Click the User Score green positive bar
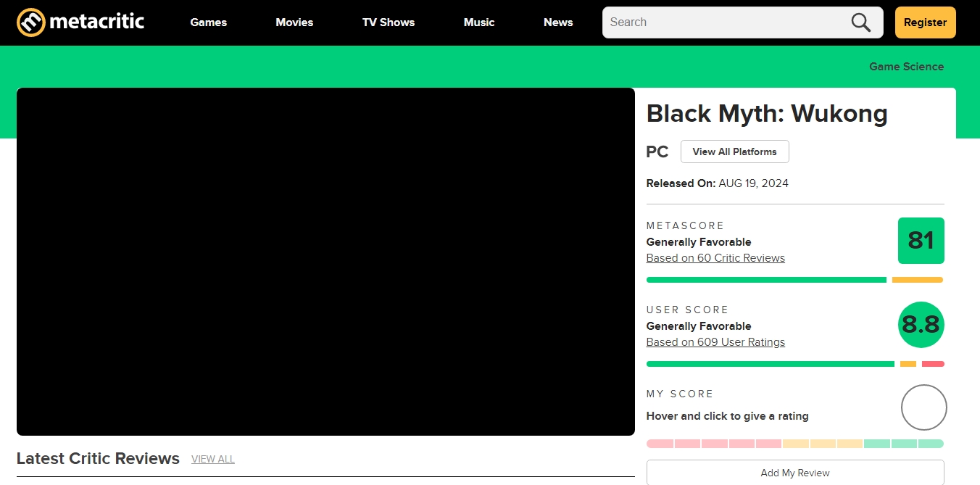Image resolution: width=980 pixels, height=485 pixels. point(771,364)
